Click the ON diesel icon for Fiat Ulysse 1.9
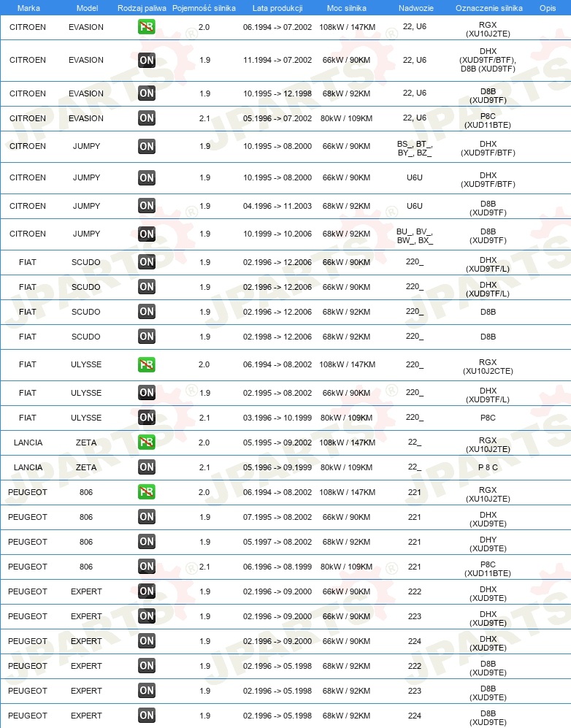The height and width of the screenshot is (728, 571). tap(147, 393)
